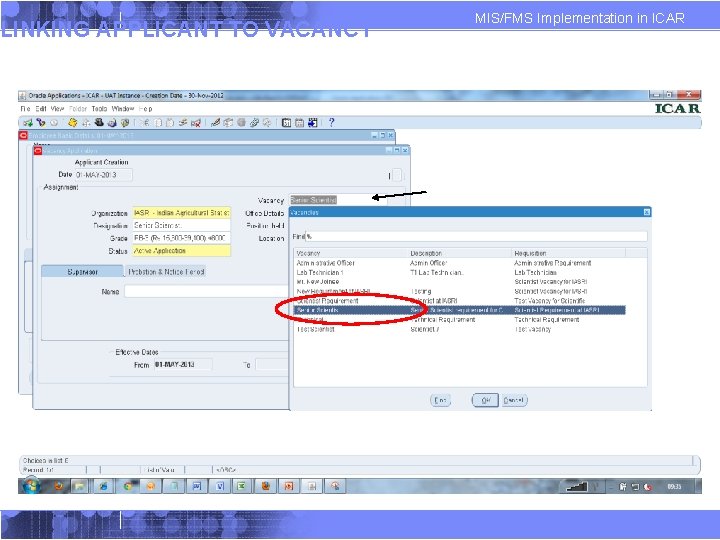Image resolution: width=720 pixels, height=540 pixels.
Task: Select the Lab Technician 1 vacancy row
Action: 459,272
